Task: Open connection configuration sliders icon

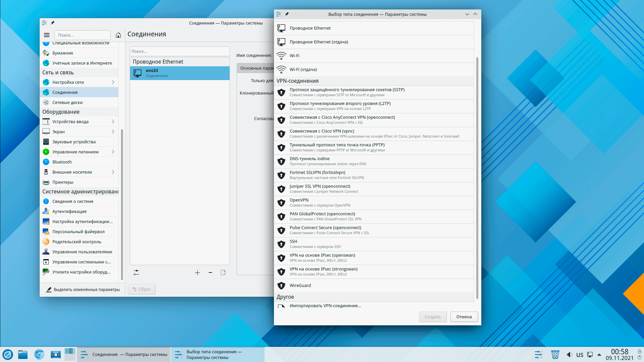Action: pyautogui.click(x=136, y=273)
